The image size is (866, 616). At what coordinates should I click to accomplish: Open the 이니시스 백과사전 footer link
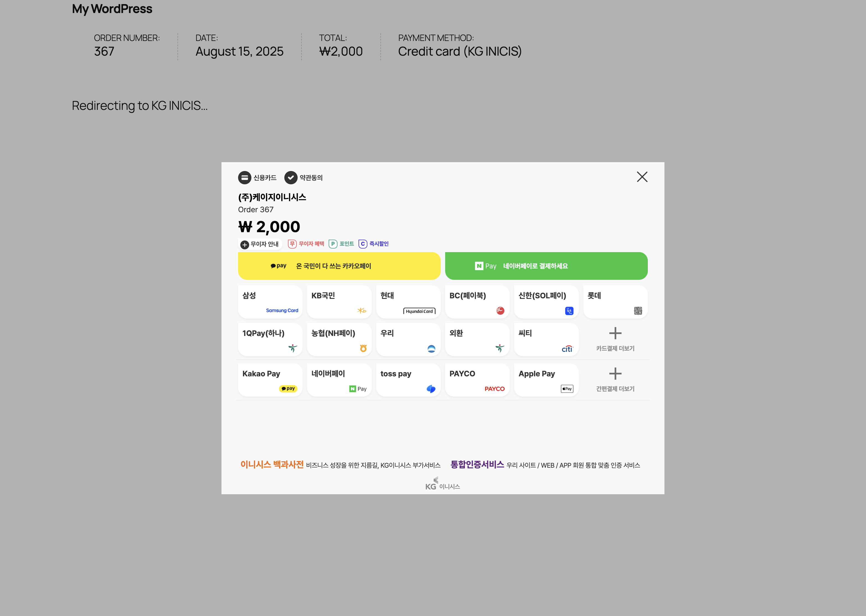(x=272, y=465)
